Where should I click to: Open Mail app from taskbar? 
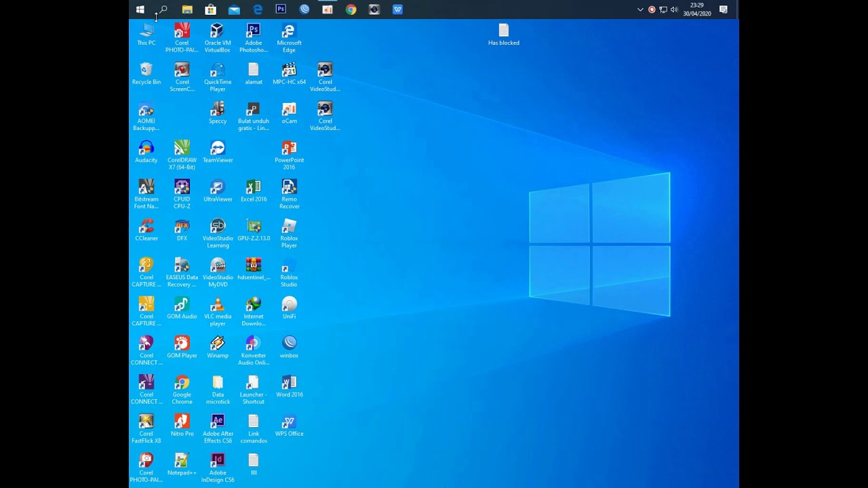point(234,9)
